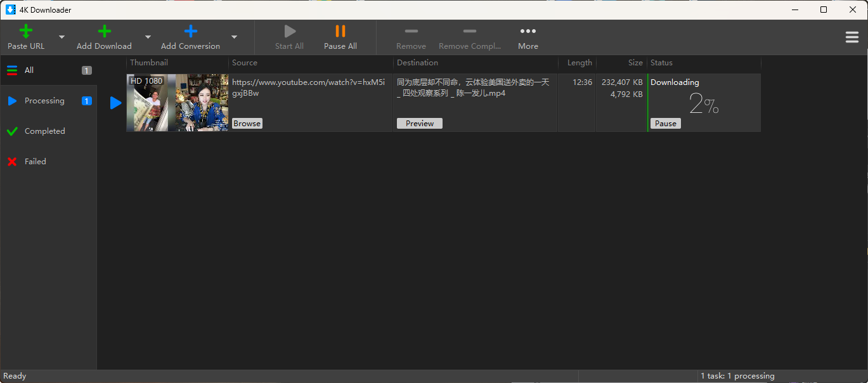Switch to the Completed filter
The height and width of the screenshot is (383, 868).
click(x=44, y=131)
